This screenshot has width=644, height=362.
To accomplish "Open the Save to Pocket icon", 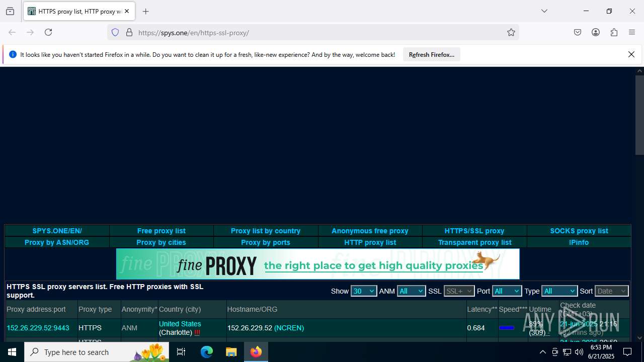I will click(x=578, y=32).
